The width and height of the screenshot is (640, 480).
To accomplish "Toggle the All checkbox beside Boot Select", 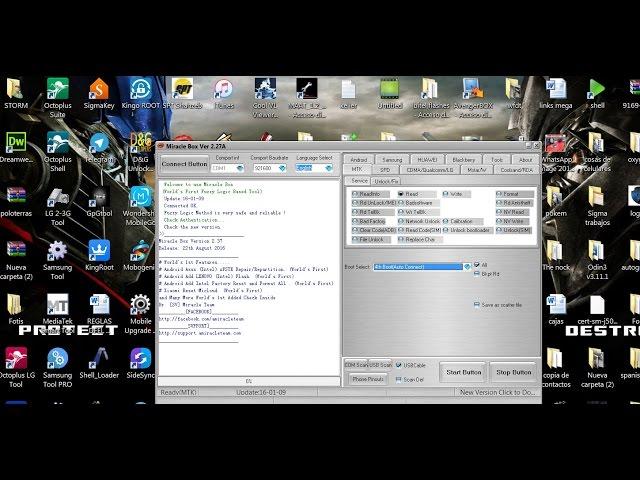I will [x=480, y=265].
